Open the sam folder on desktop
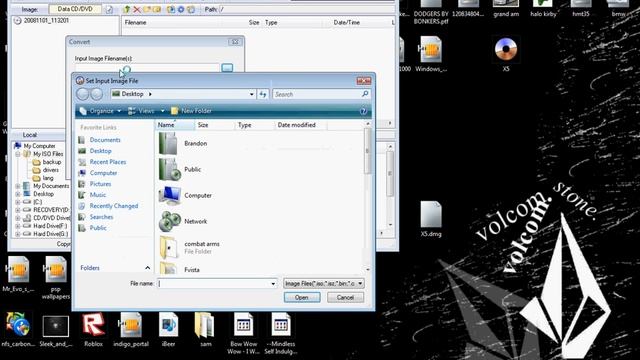The width and height of the screenshot is (640, 360). coord(205,330)
